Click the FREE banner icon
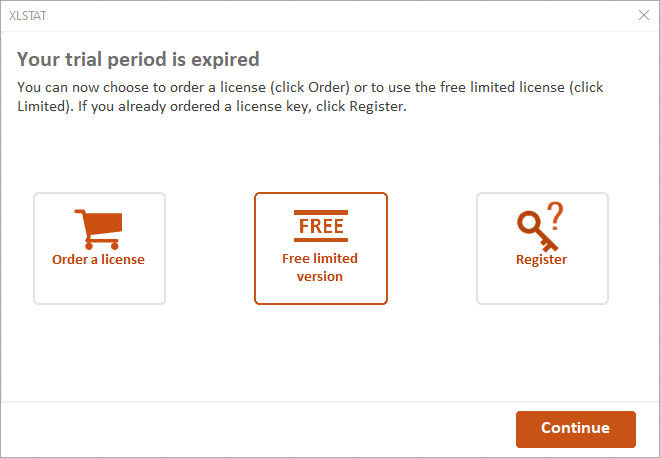 tap(321, 227)
